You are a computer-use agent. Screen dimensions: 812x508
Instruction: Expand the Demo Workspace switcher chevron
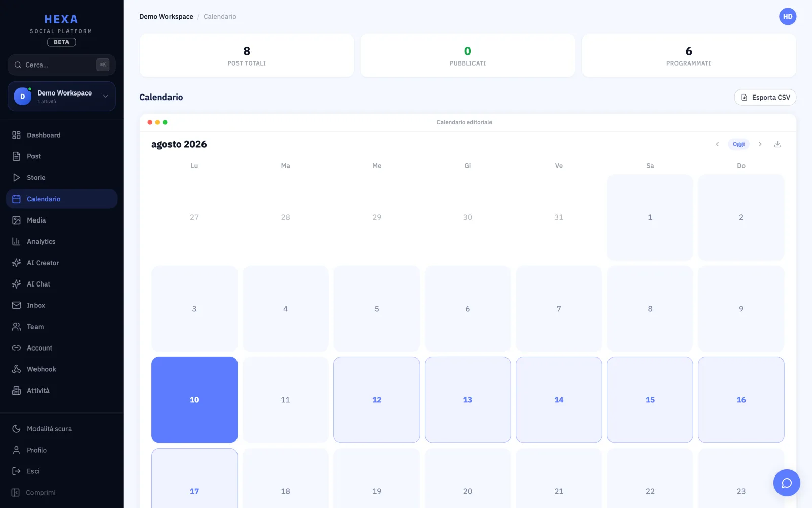[106, 97]
